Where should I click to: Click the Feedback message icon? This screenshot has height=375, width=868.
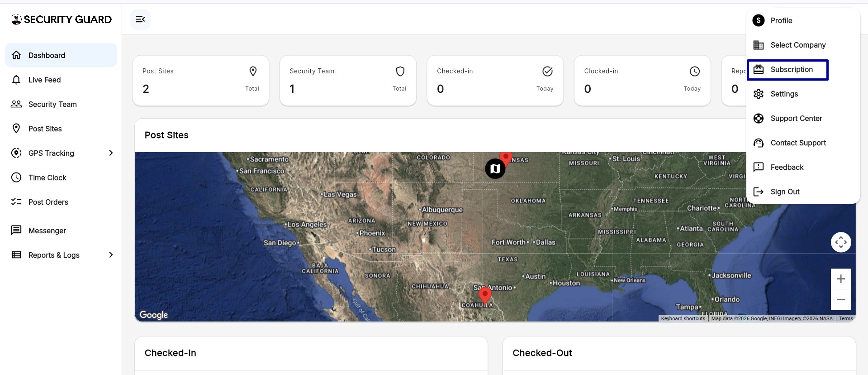[x=759, y=167]
